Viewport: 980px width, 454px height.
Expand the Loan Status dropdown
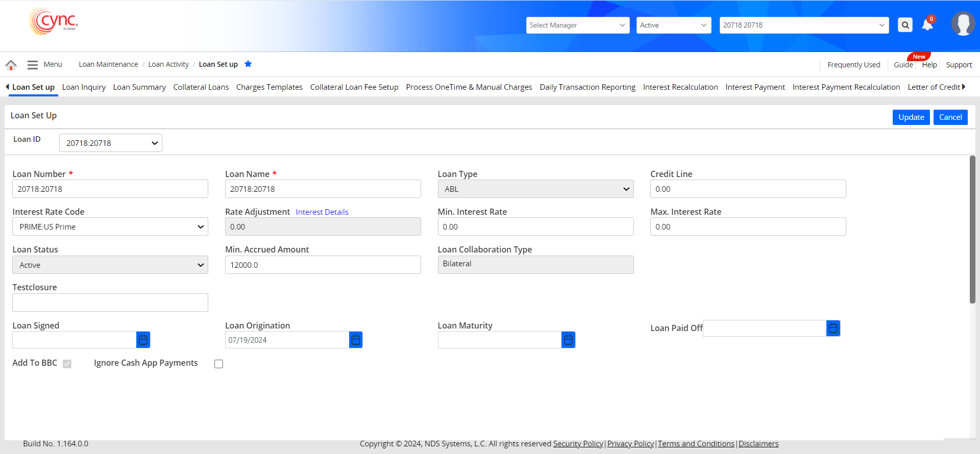point(110,265)
